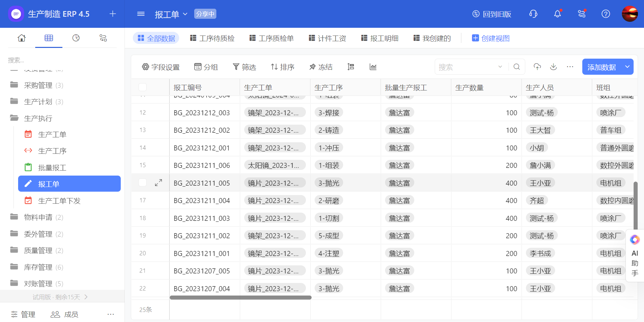Image resolution: width=644 pixels, height=322 pixels.
Task: Open the 添加数据 dropdown arrow
Action: [x=627, y=67]
